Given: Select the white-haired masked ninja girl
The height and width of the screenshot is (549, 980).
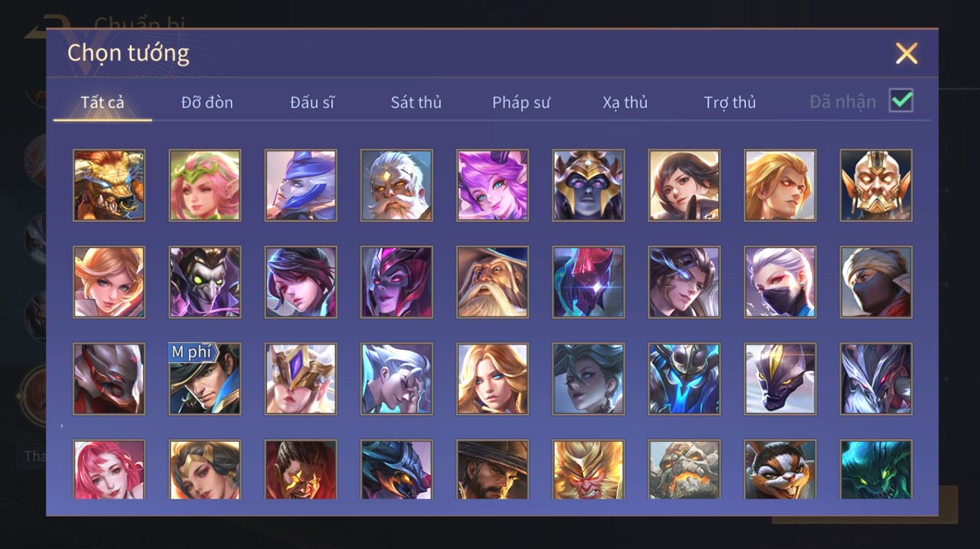Looking at the screenshot, I should pos(780,282).
